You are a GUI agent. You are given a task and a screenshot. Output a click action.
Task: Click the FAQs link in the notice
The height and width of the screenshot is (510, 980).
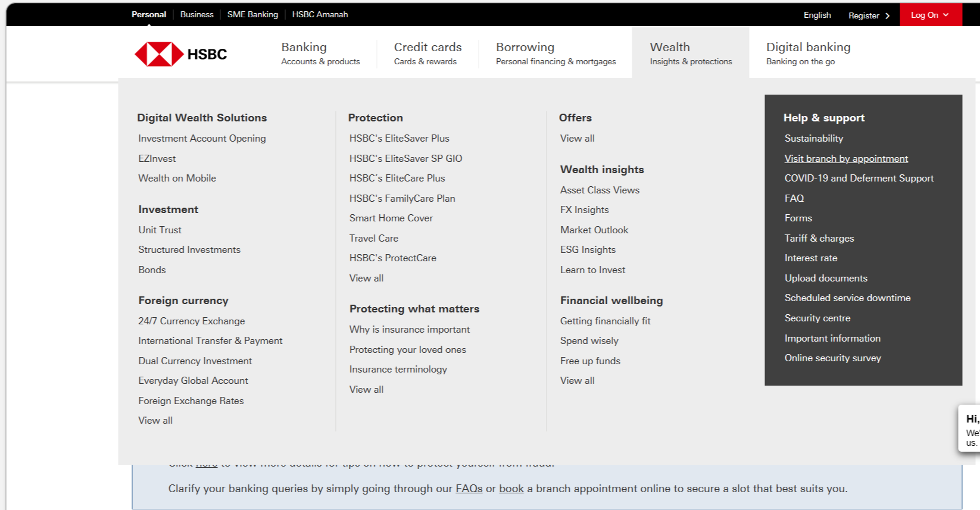(x=469, y=489)
